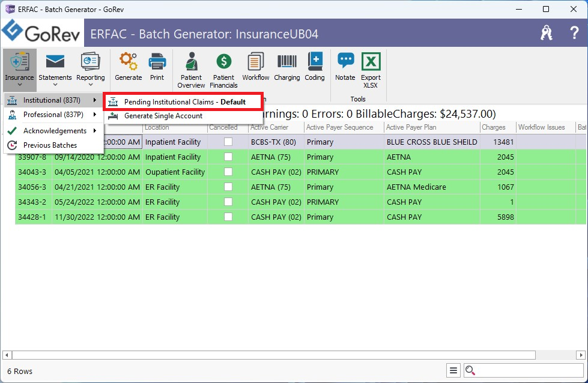Toggle Cancelled checkbox for BCBS-TX row
This screenshot has width=588, height=383.
point(228,142)
